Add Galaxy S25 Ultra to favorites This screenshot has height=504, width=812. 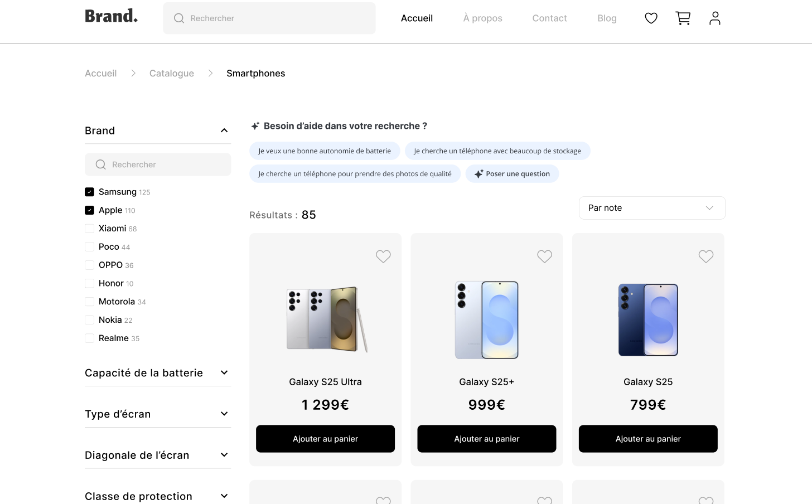(x=383, y=256)
